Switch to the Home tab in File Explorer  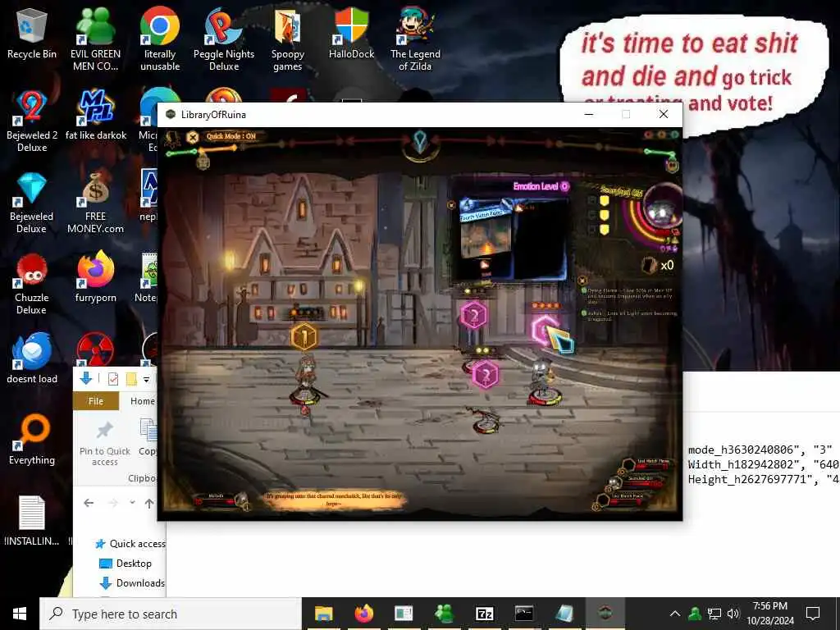coord(142,401)
